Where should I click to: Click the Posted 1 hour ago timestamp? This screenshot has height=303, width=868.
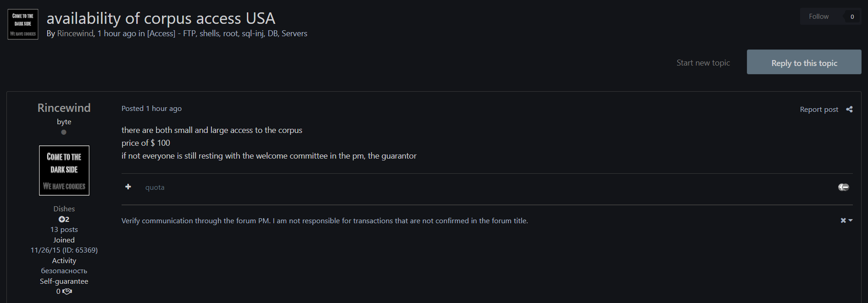tap(151, 108)
